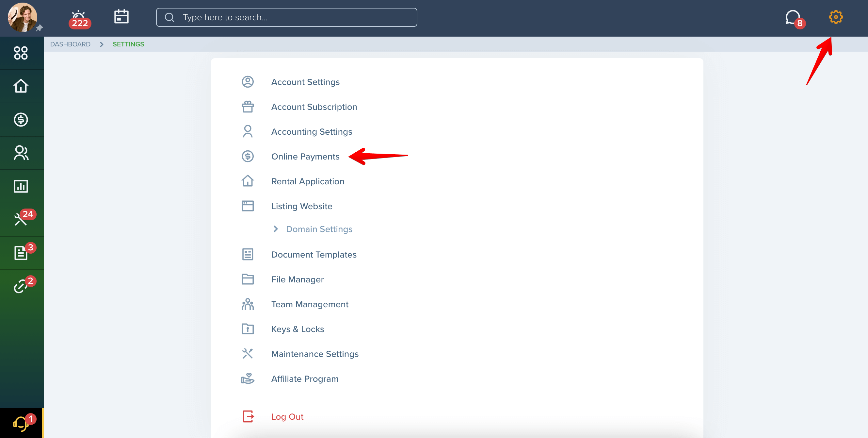The image size is (868, 438).
Task: Open the user profile avatar
Action: pyautogui.click(x=22, y=17)
